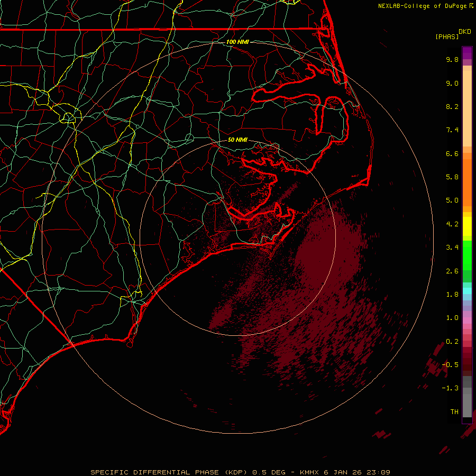Image resolution: width=476 pixels, height=476 pixels.
Task: Pick the cyan swatch beside 1.8
Action: pos(467,291)
